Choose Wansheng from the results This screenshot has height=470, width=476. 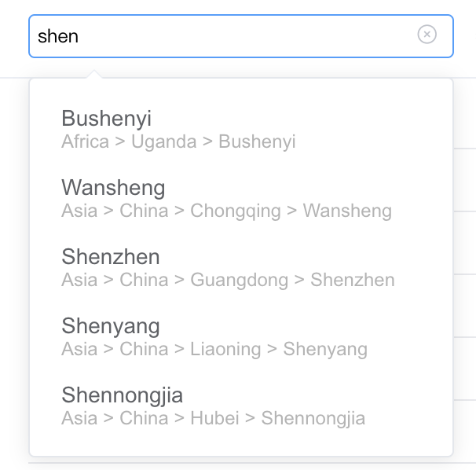coord(113,188)
